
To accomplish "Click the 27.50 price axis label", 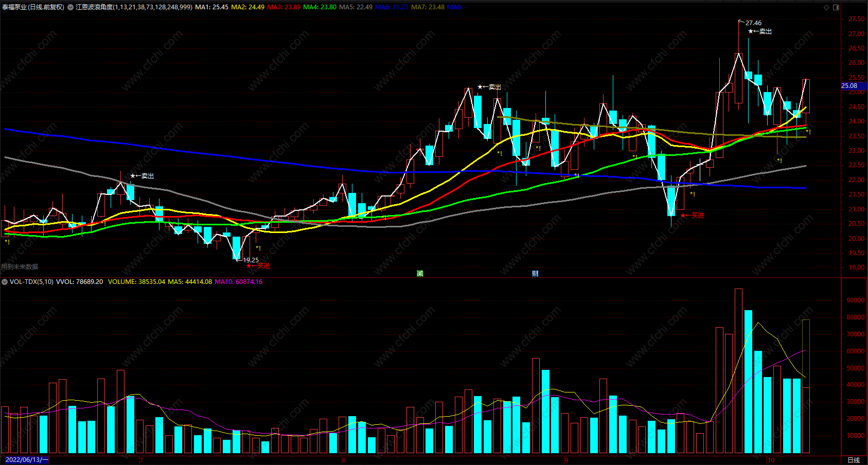I will 857,19.
